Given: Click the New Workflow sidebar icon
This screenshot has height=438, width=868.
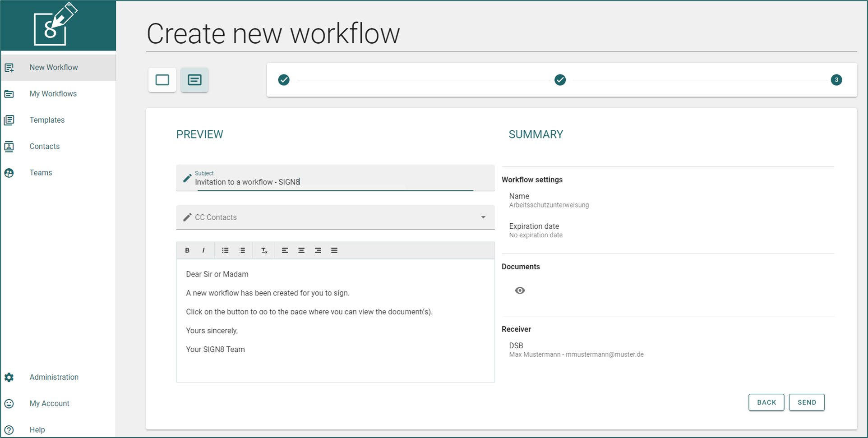Looking at the screenshot, I should (9, 68).
